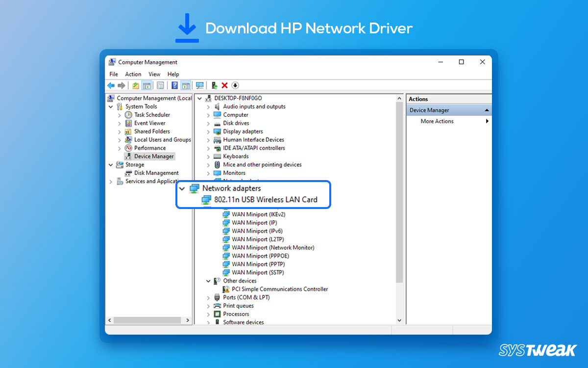
Task: Click the Back navigation arrow in the toolbar
Action: click(x=110, y=85)
